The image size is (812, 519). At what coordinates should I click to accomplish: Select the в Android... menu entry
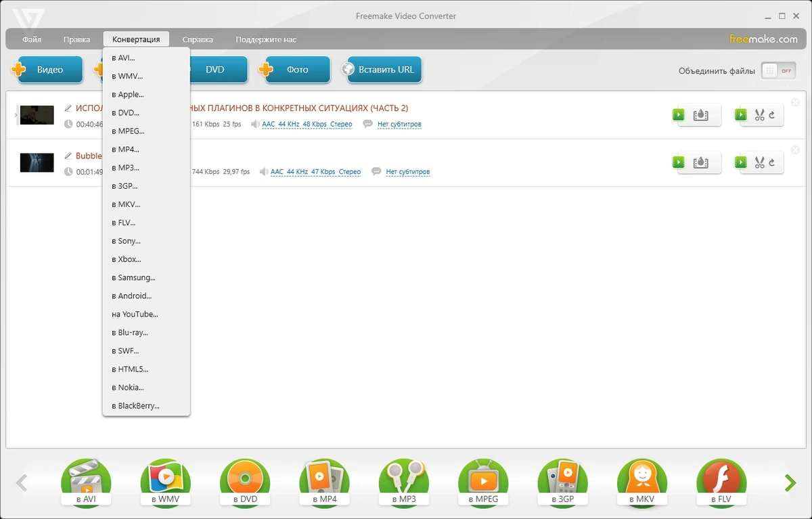pos(146,296)
